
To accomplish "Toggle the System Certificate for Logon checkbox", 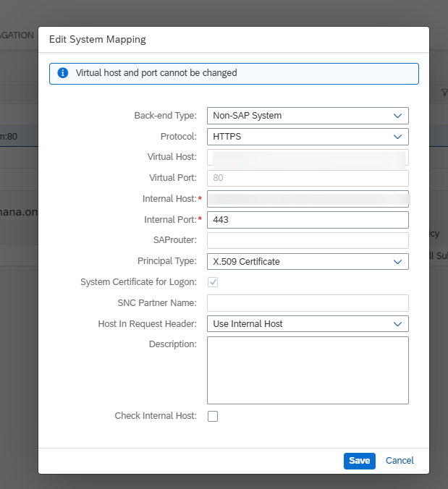I will [213, 282].
